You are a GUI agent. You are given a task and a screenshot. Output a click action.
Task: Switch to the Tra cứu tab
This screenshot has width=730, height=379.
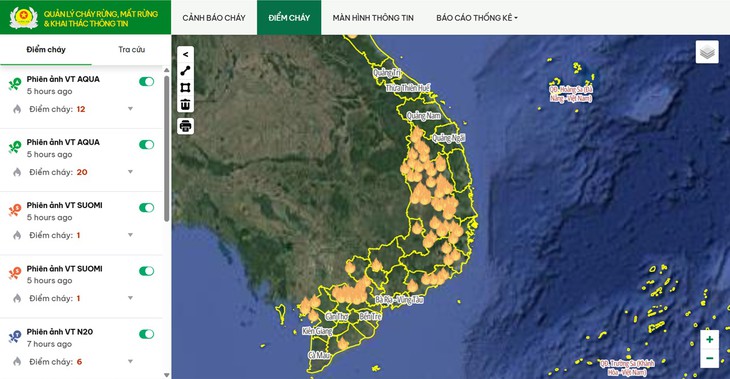coord(131,49)
